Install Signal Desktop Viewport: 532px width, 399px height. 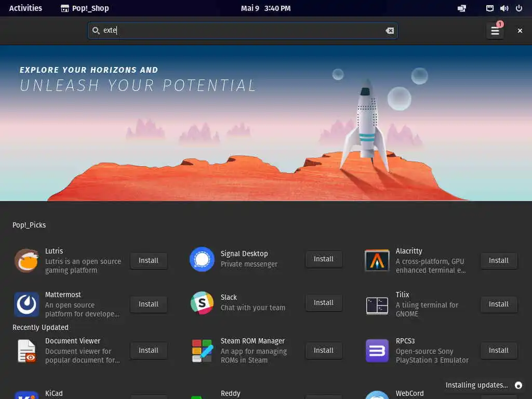(x=324, y=259)
